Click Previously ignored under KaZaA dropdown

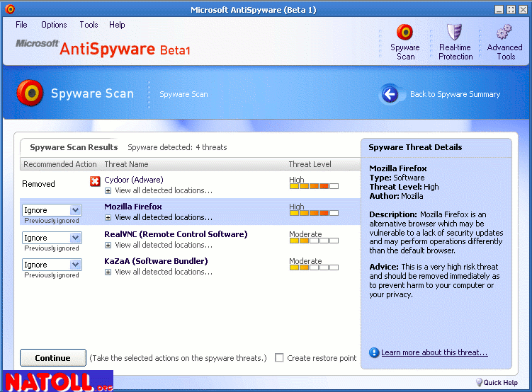[x=52, y=275]
